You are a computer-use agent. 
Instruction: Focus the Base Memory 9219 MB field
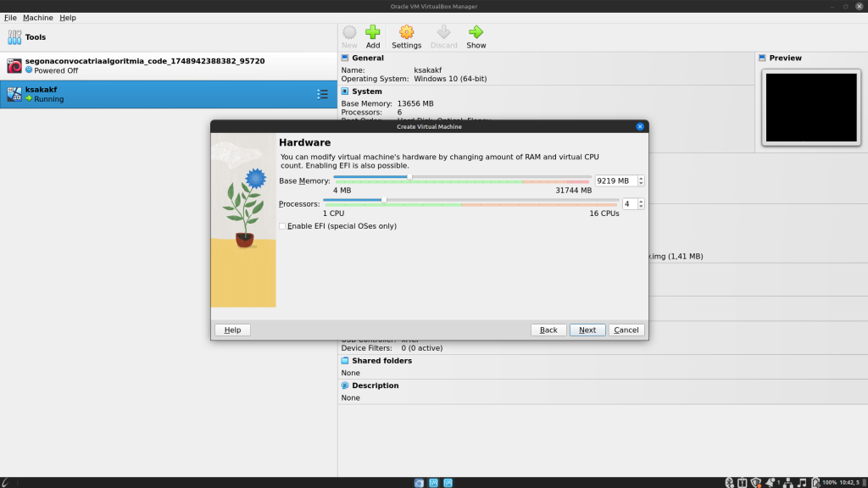pyautogui.click(x=615, y=181)
